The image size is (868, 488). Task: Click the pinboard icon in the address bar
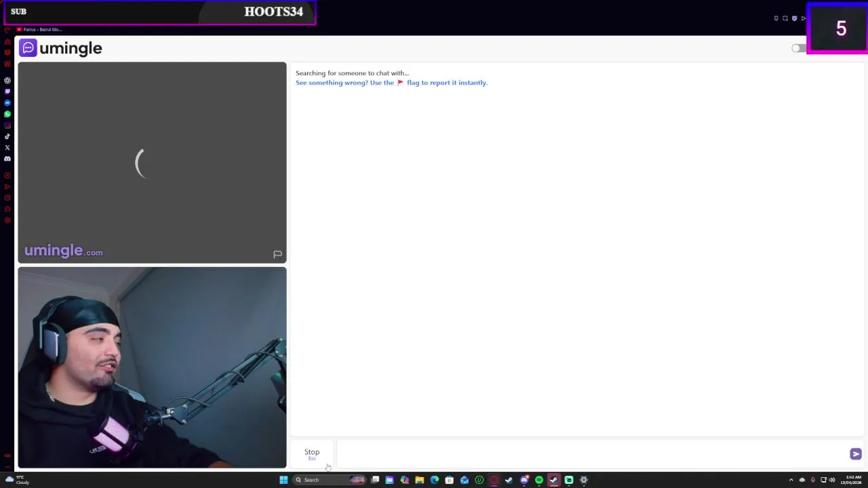pos(776,18)
